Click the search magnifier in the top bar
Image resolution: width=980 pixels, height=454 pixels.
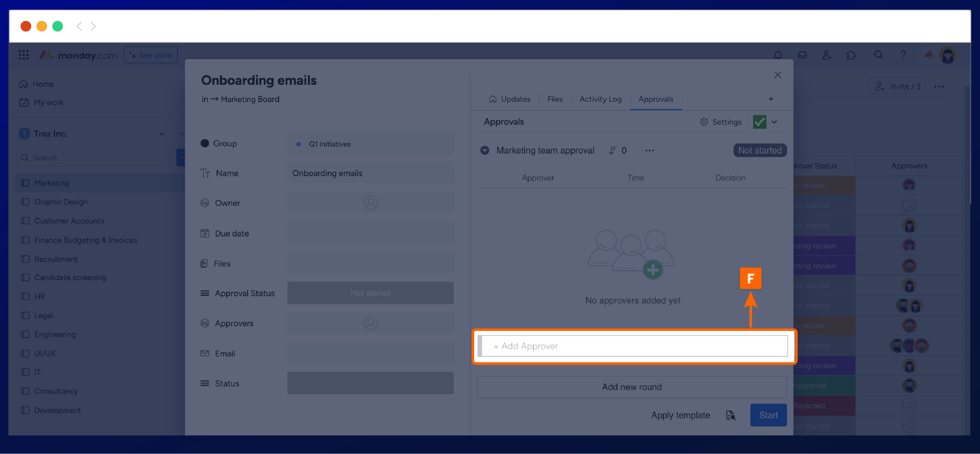[x=878, y=55]
